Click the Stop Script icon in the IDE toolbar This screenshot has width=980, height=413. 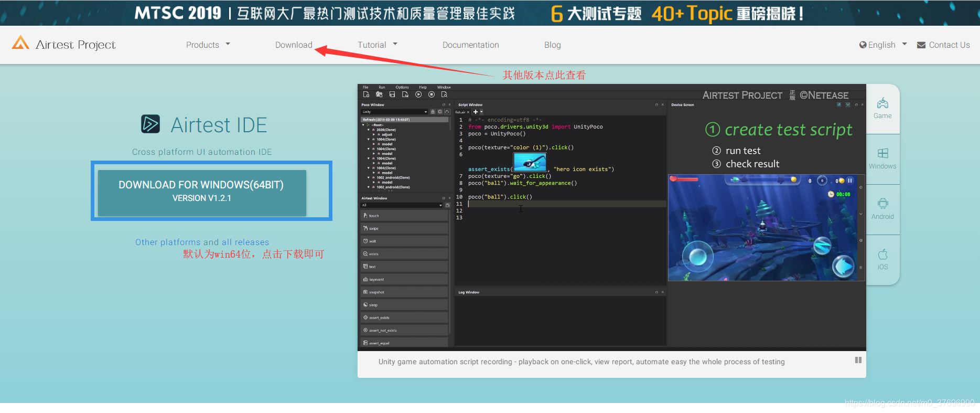click(x=432, y=94)
